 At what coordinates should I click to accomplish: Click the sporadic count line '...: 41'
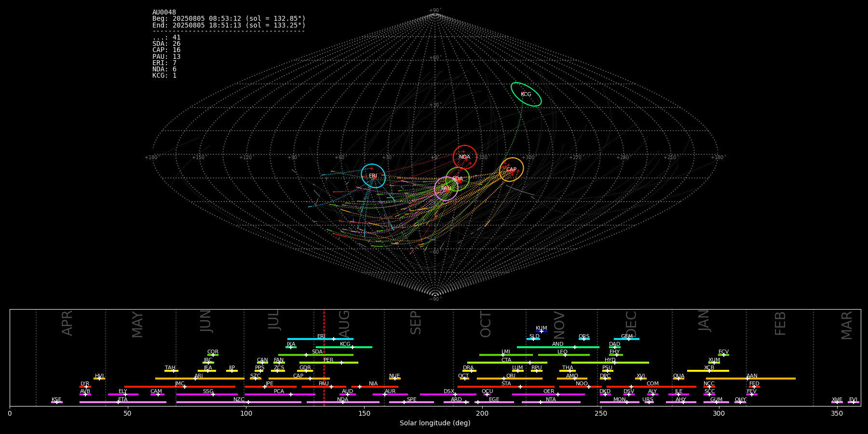coord(166,38)
